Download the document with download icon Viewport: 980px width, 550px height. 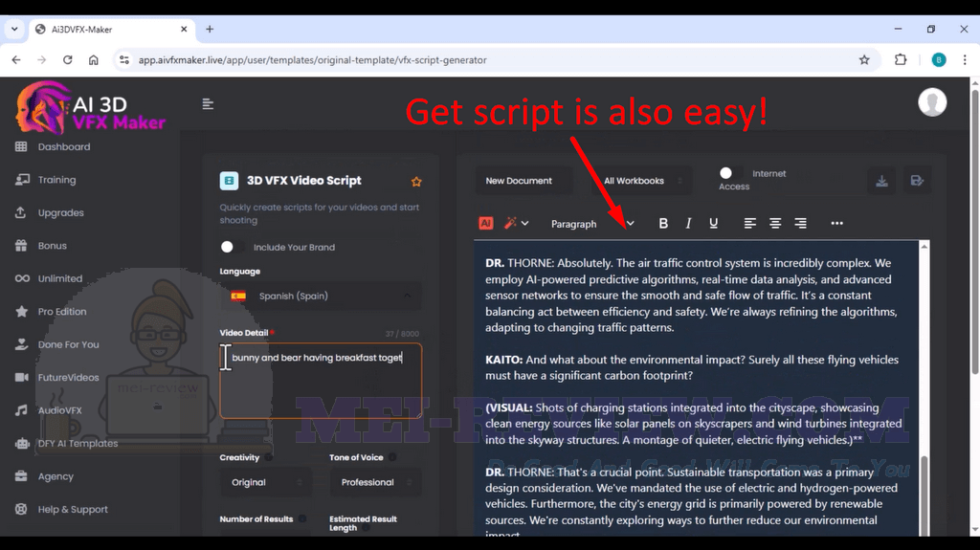[x=881, y=181]
